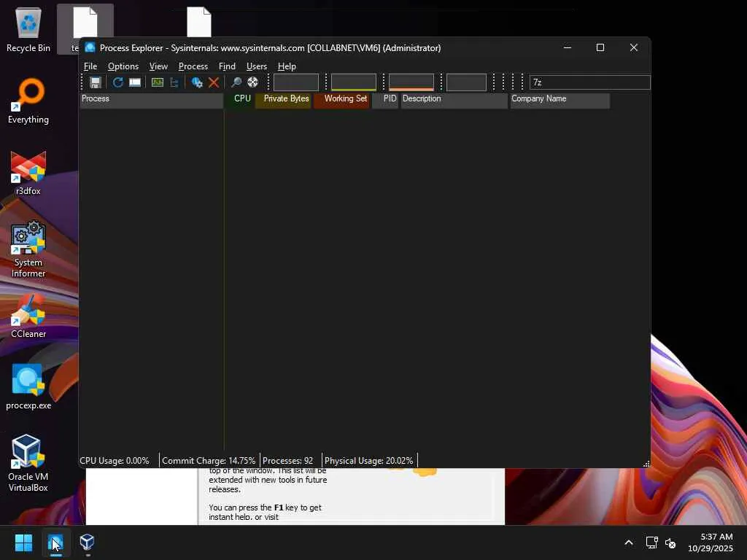Image resolution: width=747 pixels, height=560 pixels.
Task: Click the Commit Charge: 14.75% status text
Action: pyautogui.click(x=209, y=461)
